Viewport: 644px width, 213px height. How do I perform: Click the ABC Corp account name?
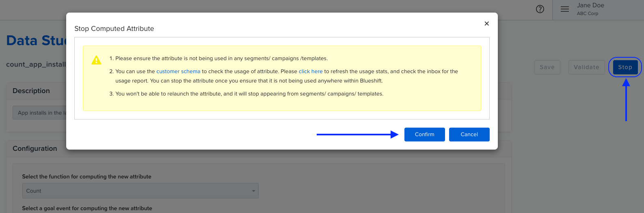tap(588, 13)
